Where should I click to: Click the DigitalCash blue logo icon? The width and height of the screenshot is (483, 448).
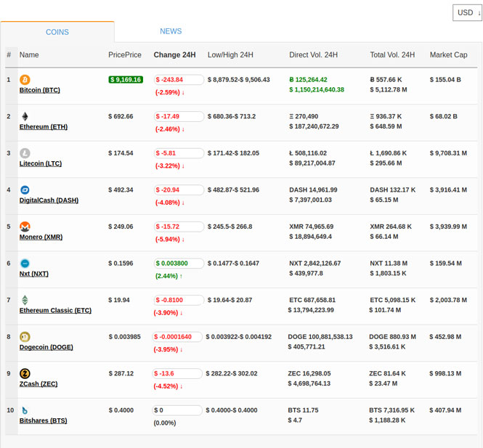25,190
